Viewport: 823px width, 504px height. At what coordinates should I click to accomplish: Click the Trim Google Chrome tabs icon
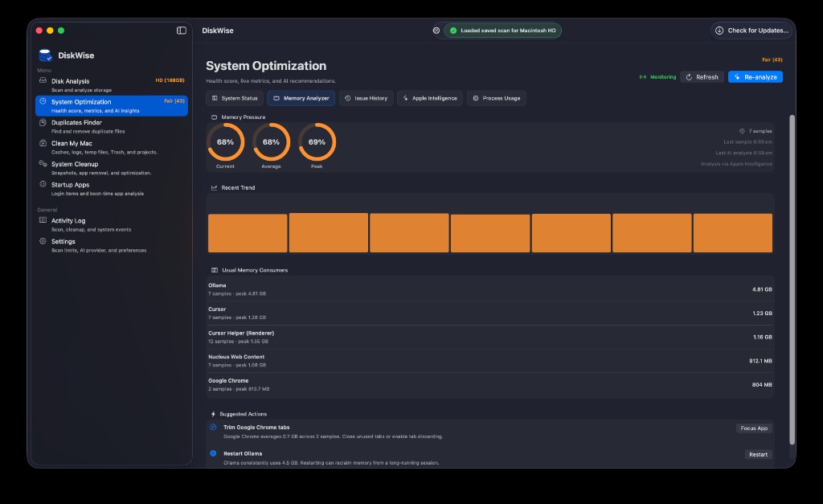[213, 427]
